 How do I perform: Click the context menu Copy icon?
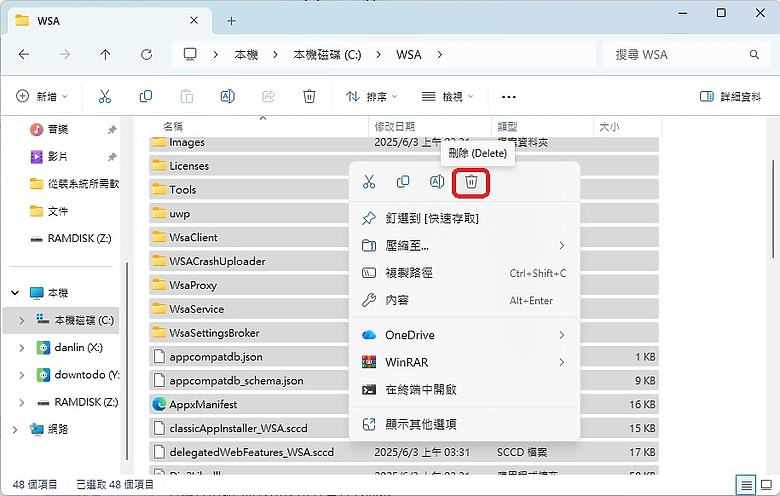point(403,182)
